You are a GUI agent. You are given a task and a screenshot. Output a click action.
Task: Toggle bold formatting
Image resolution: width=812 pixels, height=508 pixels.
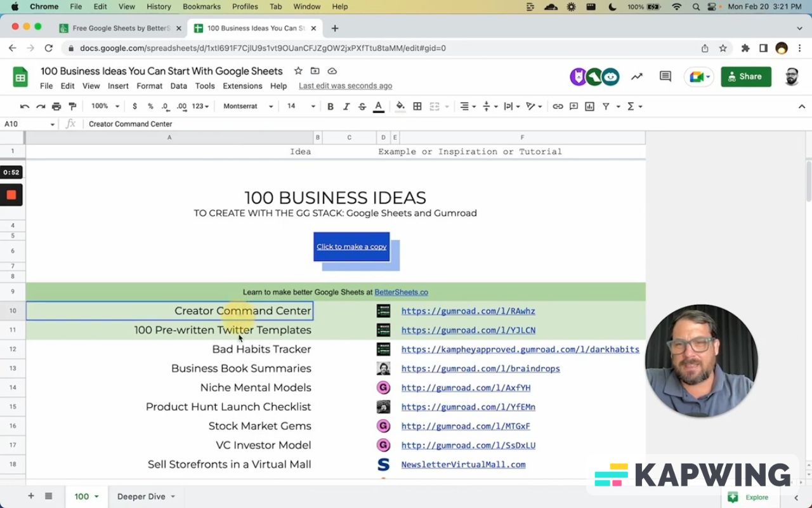[x=331, y=107]
